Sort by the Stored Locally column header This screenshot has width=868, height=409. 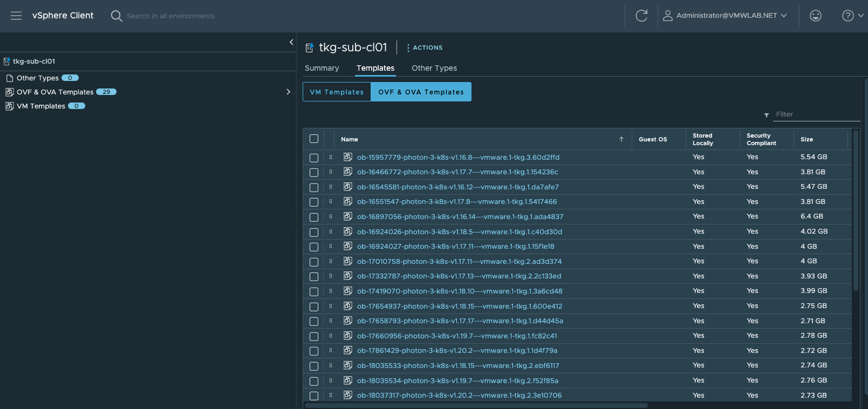[x=703, y=139]
